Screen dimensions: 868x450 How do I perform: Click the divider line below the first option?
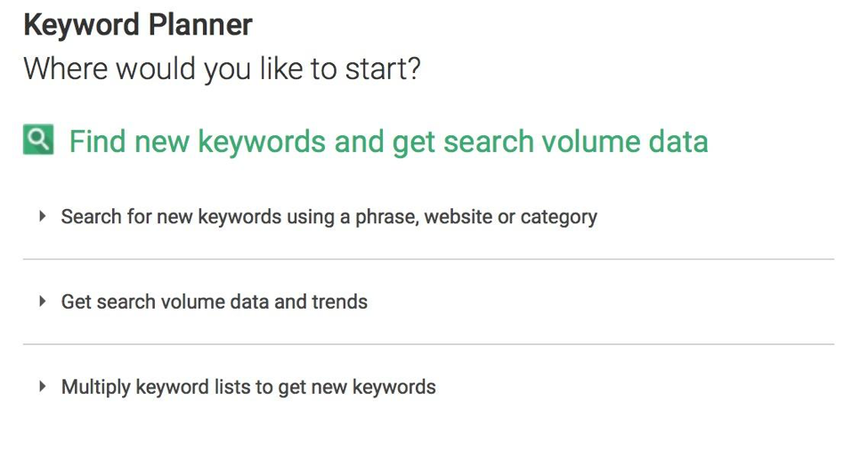(x=428, y=259)
